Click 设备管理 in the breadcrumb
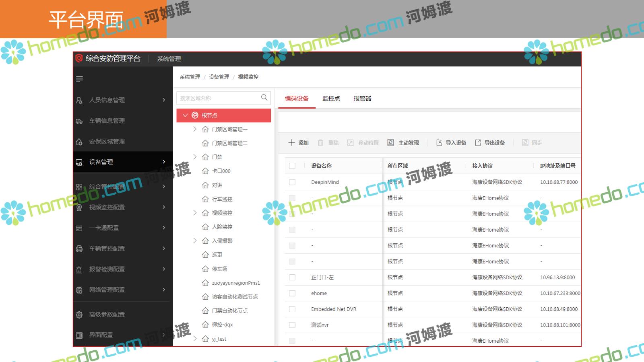The image size is (644, 362). [219, 77]
